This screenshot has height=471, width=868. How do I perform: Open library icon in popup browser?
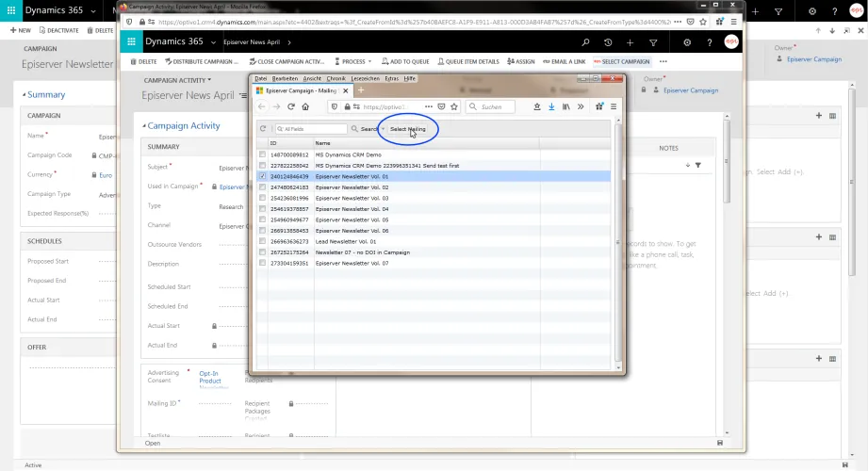click(x=565, y=106)
